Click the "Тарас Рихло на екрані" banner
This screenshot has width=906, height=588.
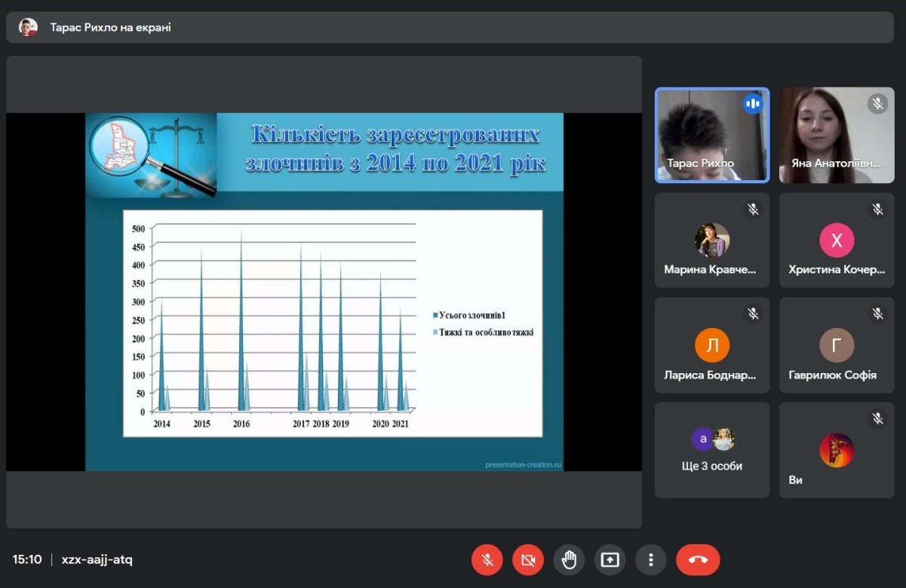pyautogui.click(x=111, y=28)
